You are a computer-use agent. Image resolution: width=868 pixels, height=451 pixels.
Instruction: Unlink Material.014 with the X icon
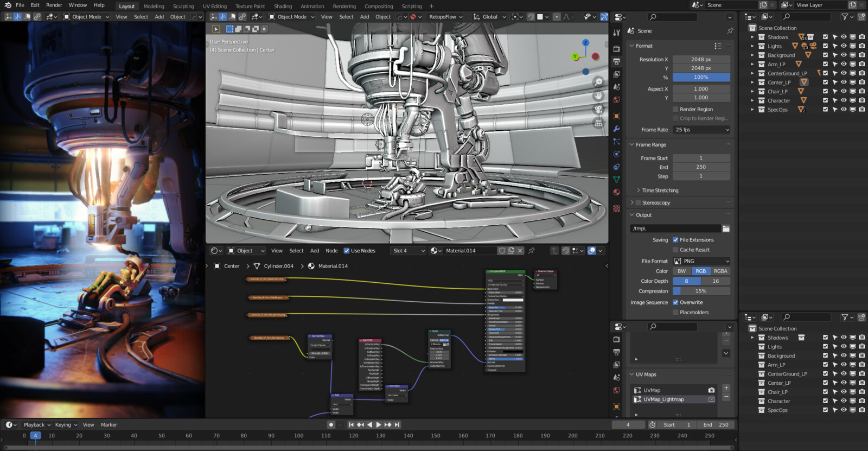pyautogui.click(x=520, y=251)
